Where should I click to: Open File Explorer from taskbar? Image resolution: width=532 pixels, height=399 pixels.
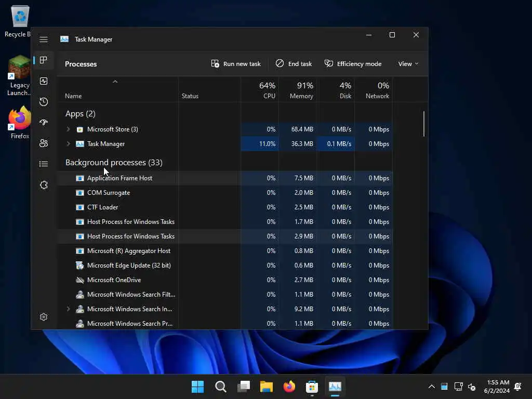(267, 387)
